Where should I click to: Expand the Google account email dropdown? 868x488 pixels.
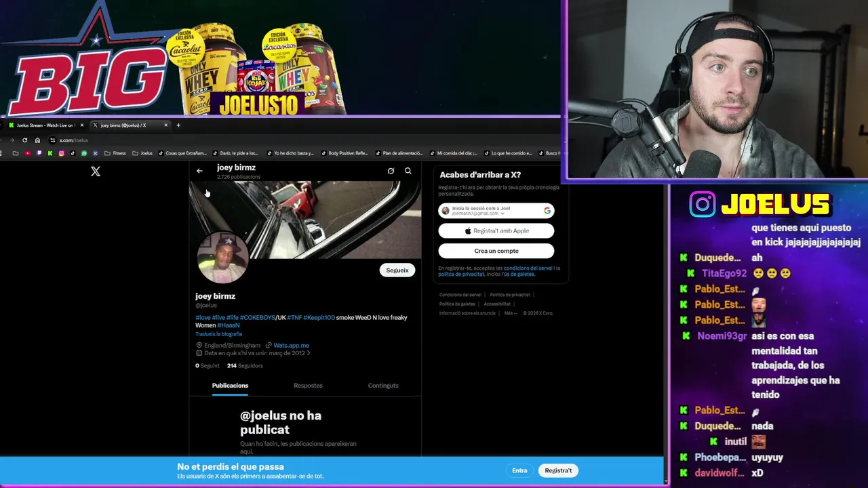[502, 213]
